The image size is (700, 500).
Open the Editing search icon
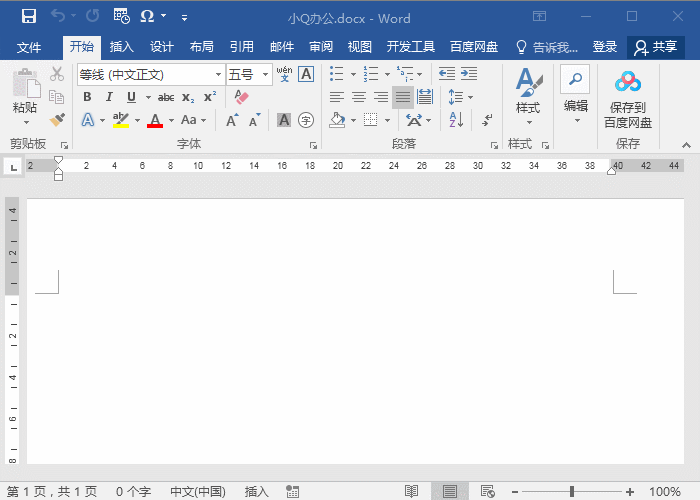tap(575, 79)
